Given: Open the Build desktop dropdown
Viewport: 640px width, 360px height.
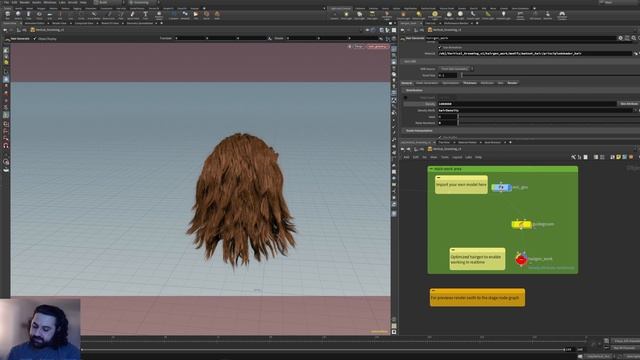Looking at the screenshot, I should click(108, 2).
